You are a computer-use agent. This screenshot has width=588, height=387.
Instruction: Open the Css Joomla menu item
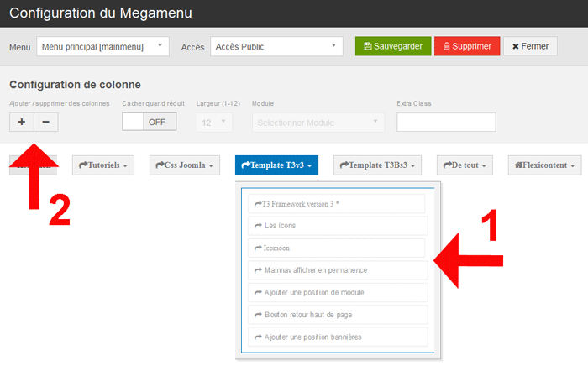[186, 166]
